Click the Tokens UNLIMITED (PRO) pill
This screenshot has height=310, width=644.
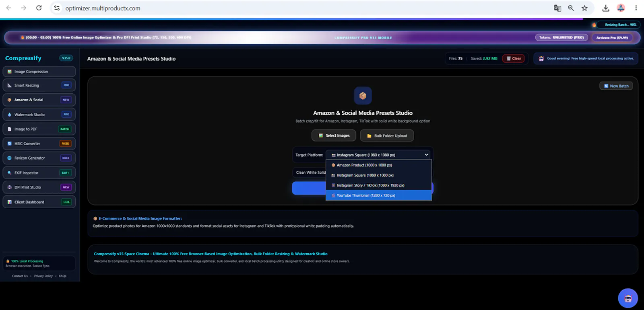(x=561, y=37)
